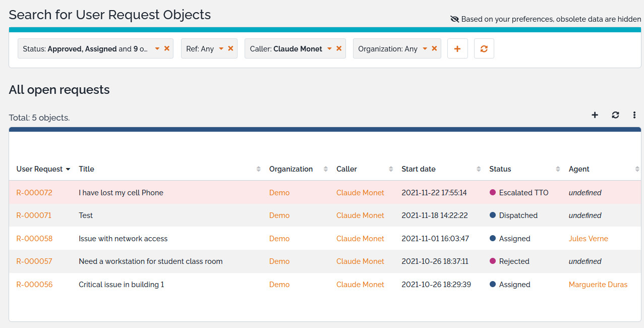Open the Organization filter dropdown
The width and height of the screenshot is (644, 328).
click(x=425, y=49)
